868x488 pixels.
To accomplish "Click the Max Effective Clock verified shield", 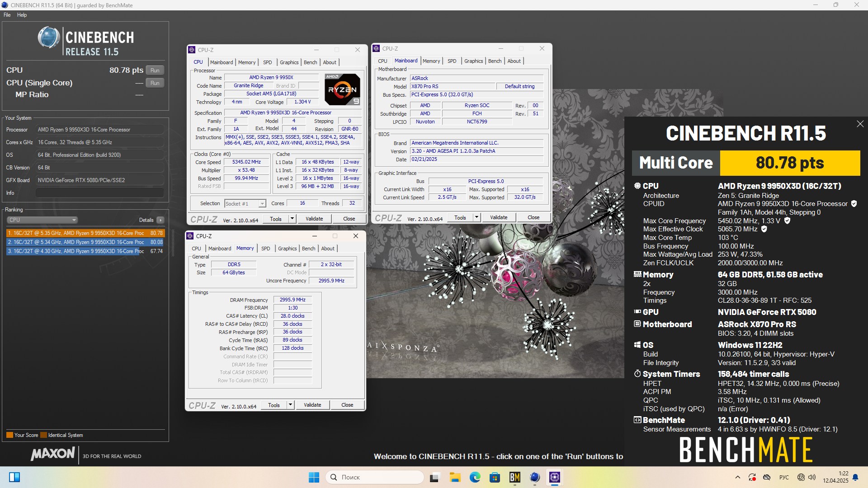I will point(764,229).
